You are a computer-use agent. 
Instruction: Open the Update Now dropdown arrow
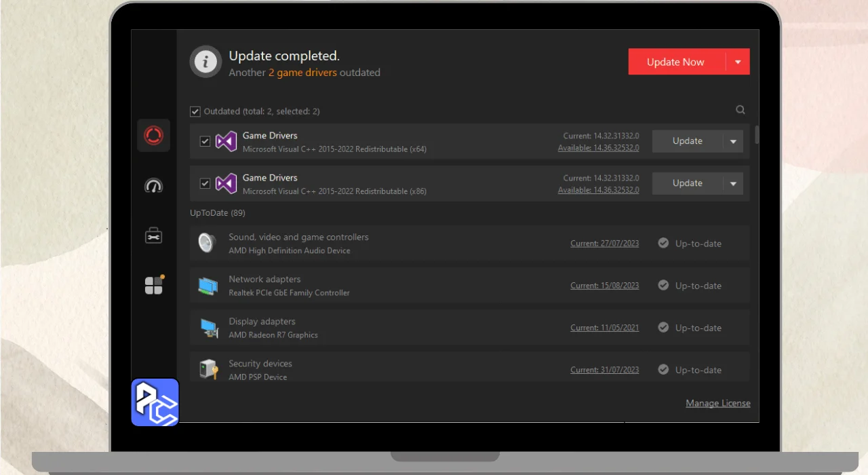pyautogui.click(x=738, y=62)
